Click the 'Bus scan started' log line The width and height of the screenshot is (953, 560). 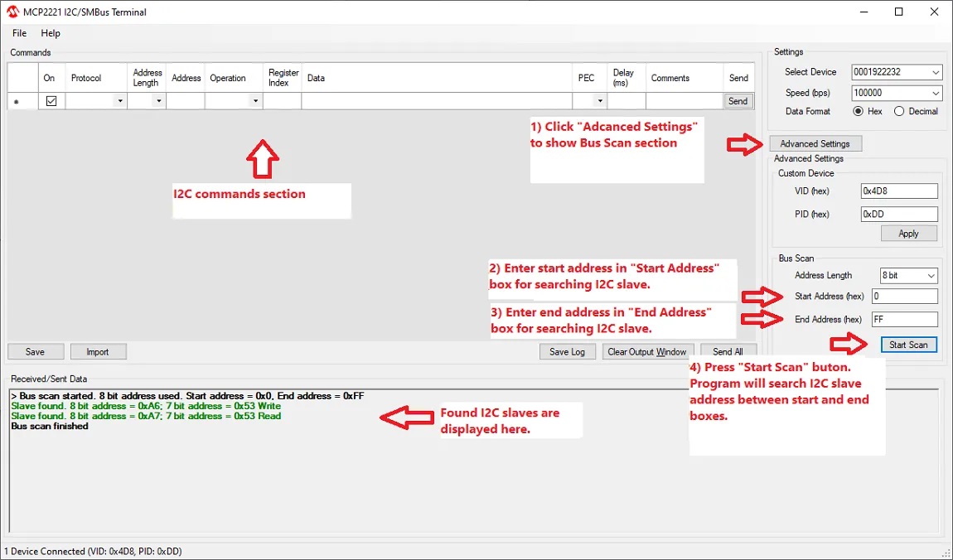tap(187, 396)
